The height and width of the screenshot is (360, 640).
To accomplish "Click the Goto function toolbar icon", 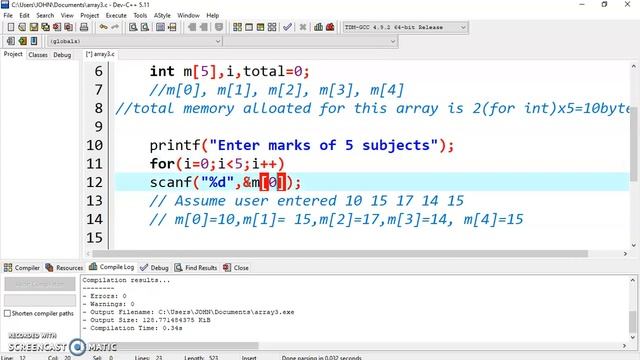I will tap(160, 27).
